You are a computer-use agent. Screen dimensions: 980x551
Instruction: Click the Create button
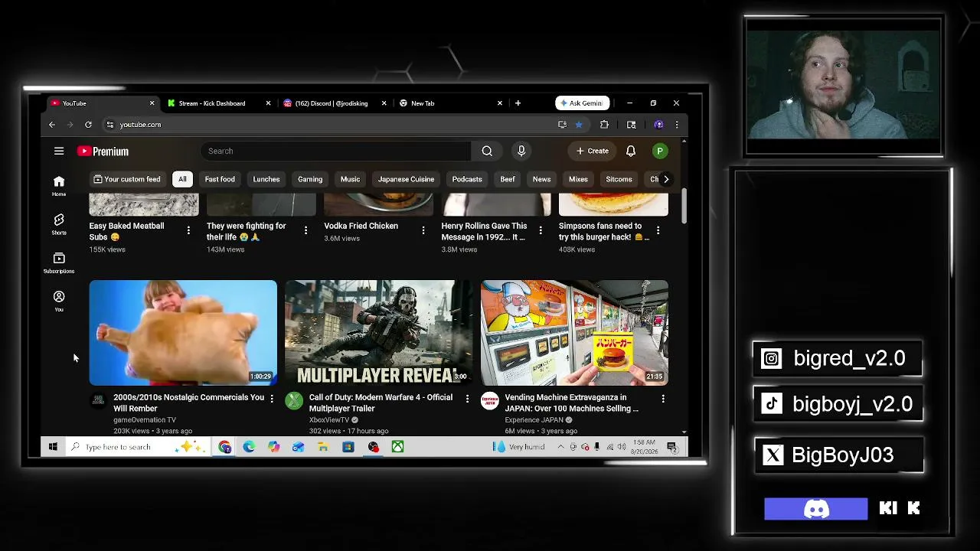[x=593, y=151]
